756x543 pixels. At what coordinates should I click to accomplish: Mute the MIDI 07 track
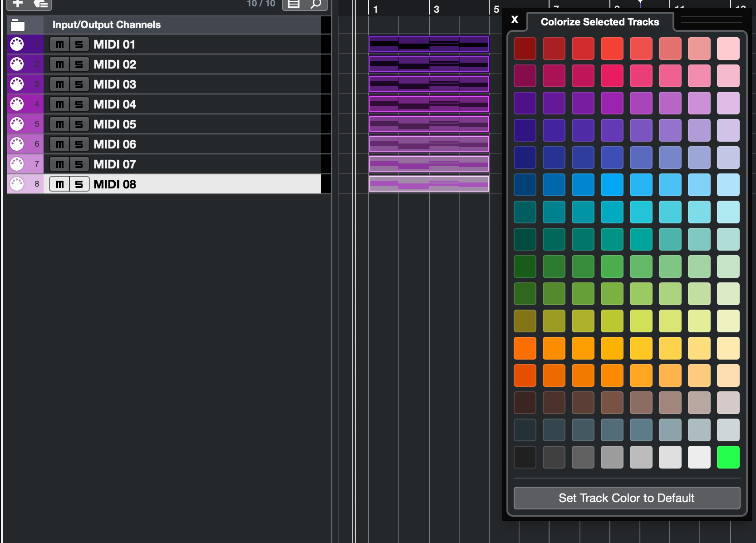[x=59, y=164]
